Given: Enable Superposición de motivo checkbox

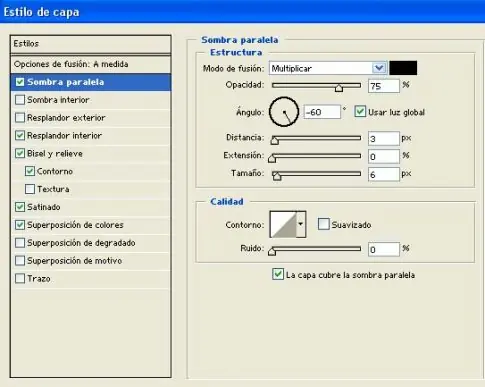Looking at the screenshot, I should click(x=20, y=261).
